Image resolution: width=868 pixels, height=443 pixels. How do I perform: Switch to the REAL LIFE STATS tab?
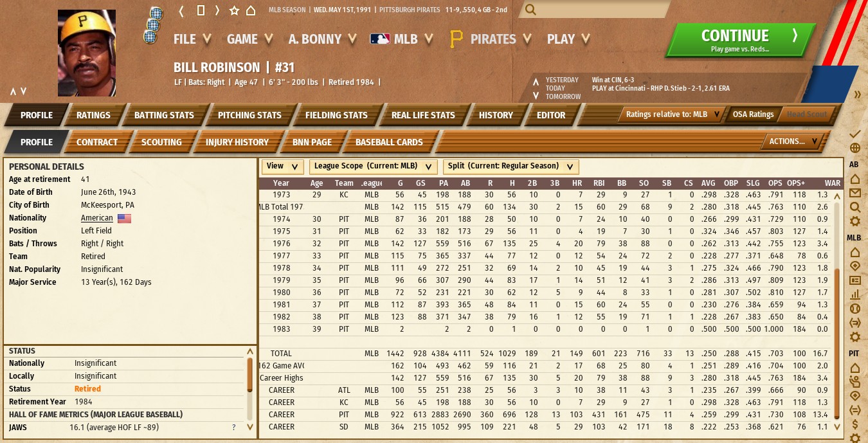(423, 115)
